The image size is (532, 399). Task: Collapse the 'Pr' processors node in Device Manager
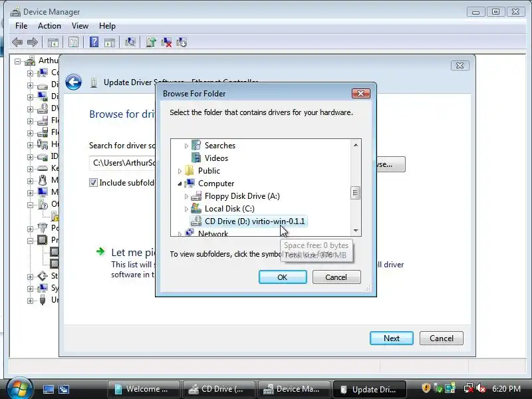tap(30, 241)
